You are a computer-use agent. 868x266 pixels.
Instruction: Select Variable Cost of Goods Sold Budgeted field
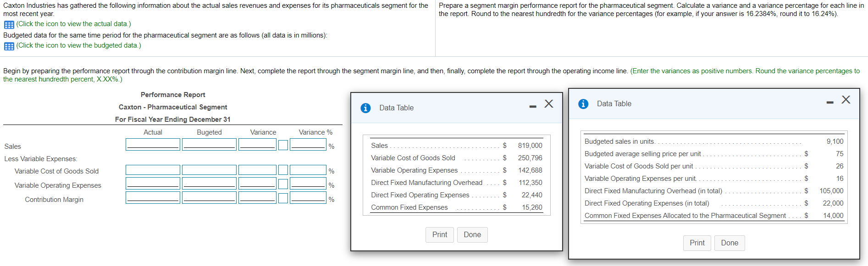tap(209, 170)
